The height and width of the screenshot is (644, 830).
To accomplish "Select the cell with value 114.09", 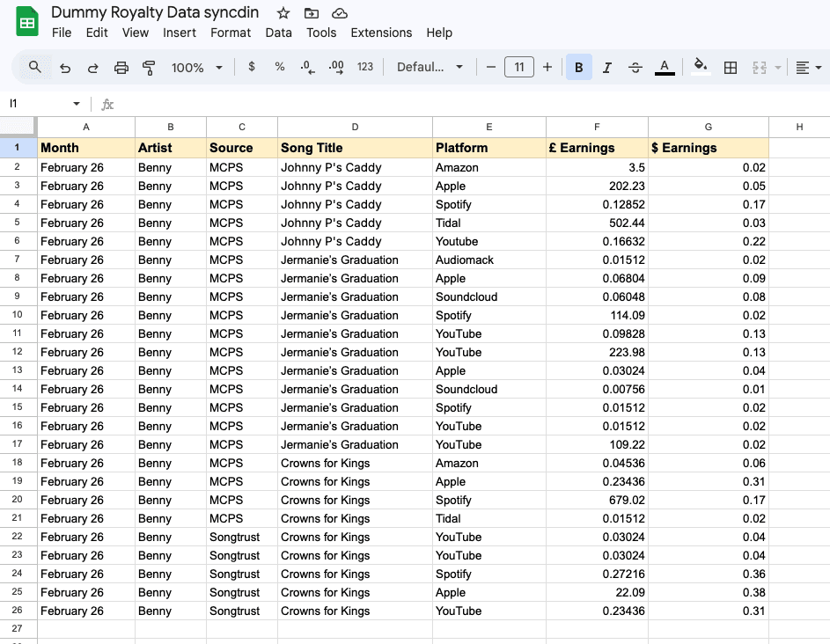I will [x=597, y=315].
